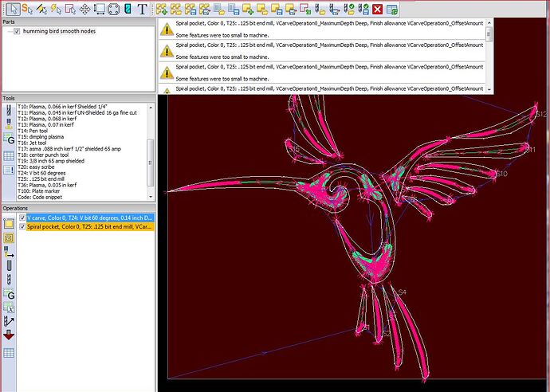Click the yellow-black striped lightning pointer tool
550x392 pixels.
click(x=41, y=9)
